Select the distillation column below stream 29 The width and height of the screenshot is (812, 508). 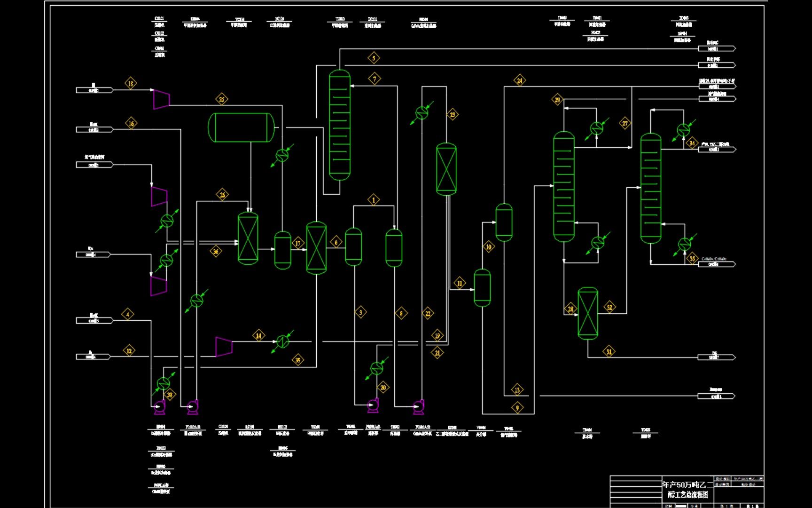(x=564, y=187)
